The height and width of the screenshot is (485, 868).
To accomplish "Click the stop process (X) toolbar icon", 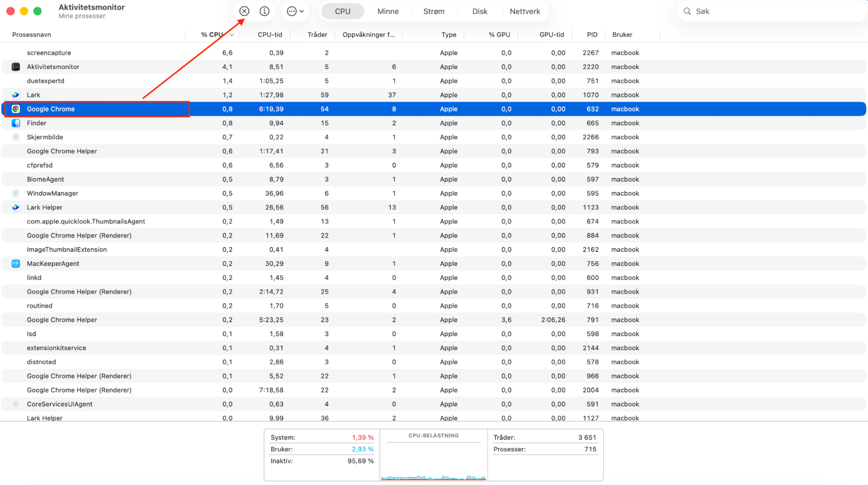I will [x=244, y=11].
